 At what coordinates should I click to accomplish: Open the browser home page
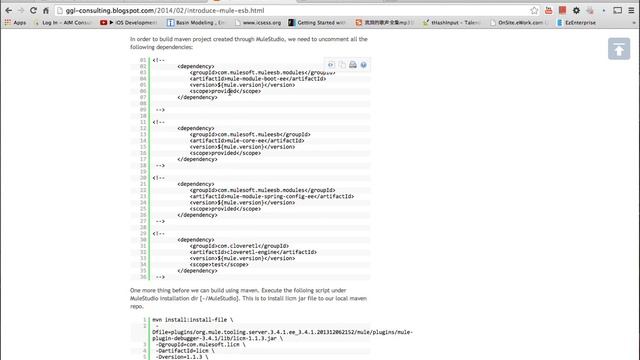pyautogui.click(x=46, y=10)
